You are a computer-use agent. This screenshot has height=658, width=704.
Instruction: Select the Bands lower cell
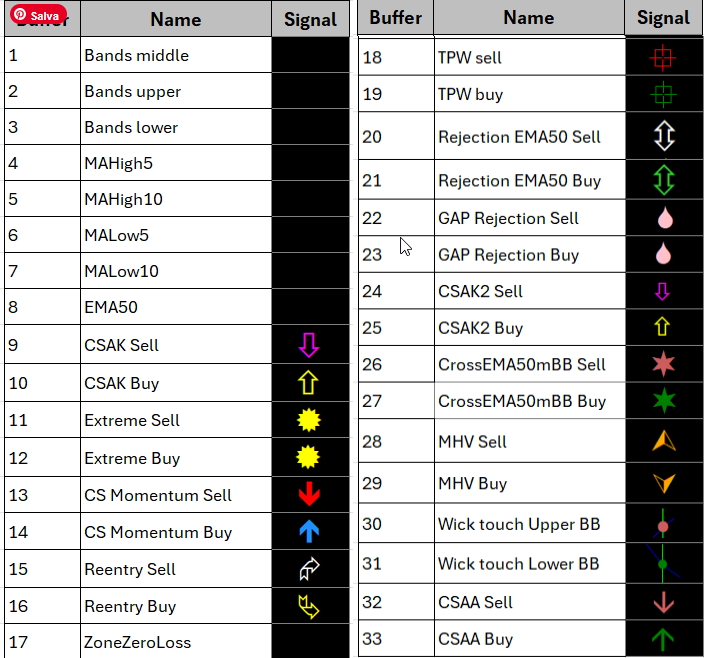pos(176,127)
